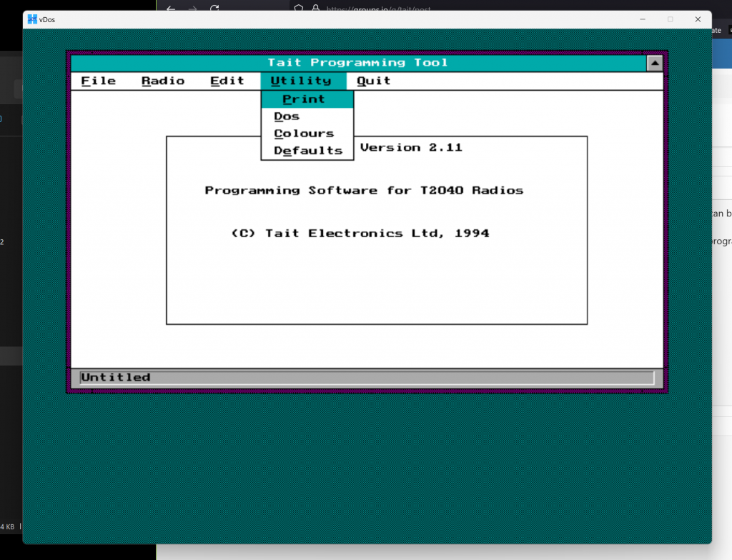
Task: Close the vDos window
Action: pyautogui.click(x=698, y=19)
